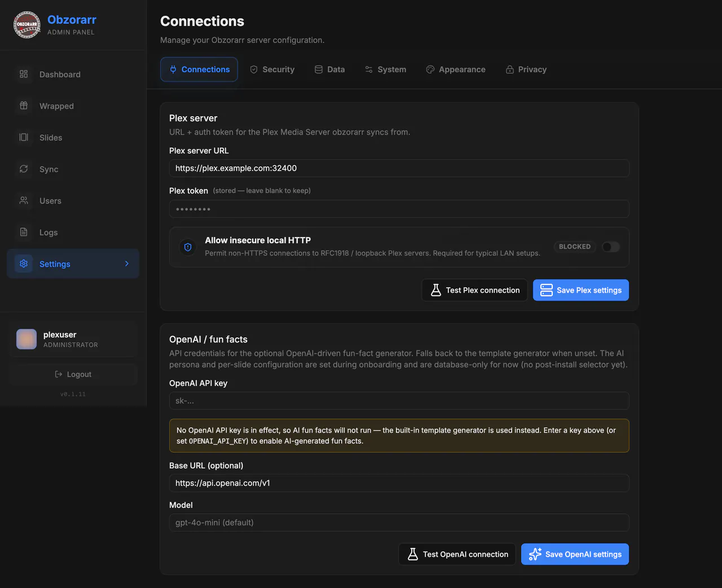Screen dimensions: 722x588
Task: Click the Settings gear icon
Action: (x=24, y=264)
